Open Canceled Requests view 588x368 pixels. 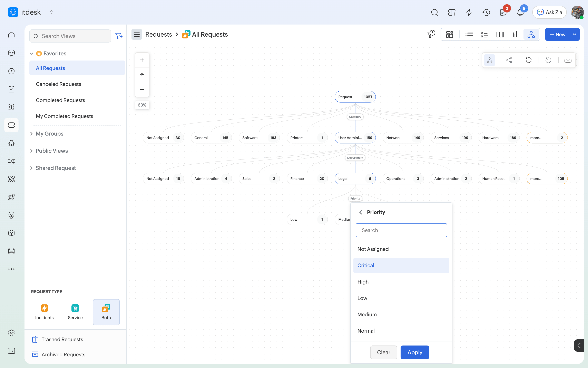[59, 84]
